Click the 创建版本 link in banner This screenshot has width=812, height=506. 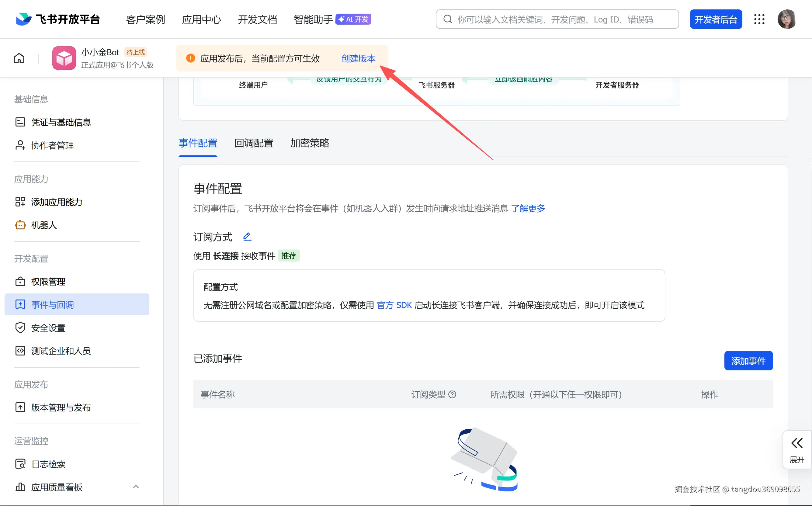[x=358, y=59]
